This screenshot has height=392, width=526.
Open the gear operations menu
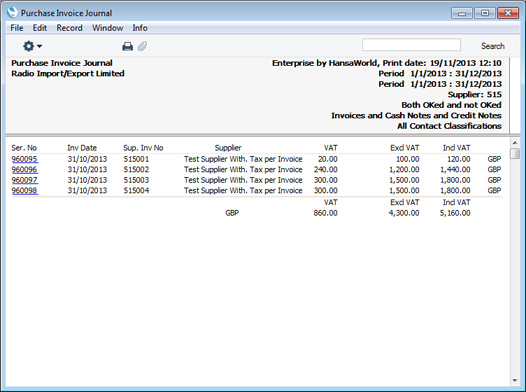[x=32, y=46]
